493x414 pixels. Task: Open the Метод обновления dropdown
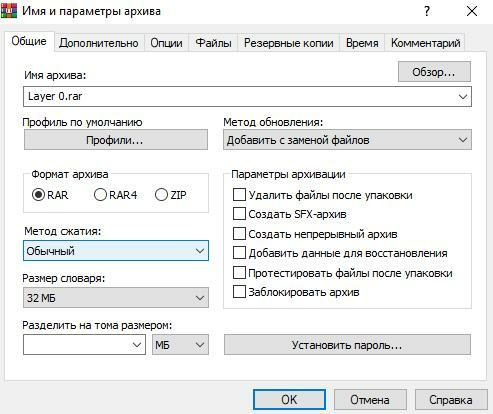[347, 140]
